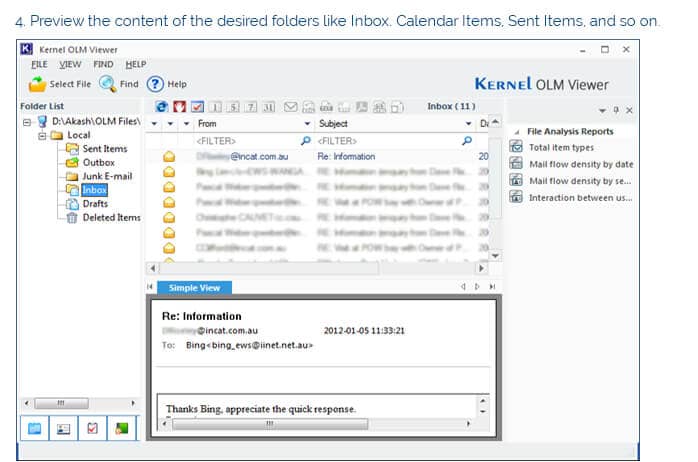Image resolution: width=698 pixels, height=462 pixels.
Task: Close the File Analysis Reports panel
Action: click(629, 110)
